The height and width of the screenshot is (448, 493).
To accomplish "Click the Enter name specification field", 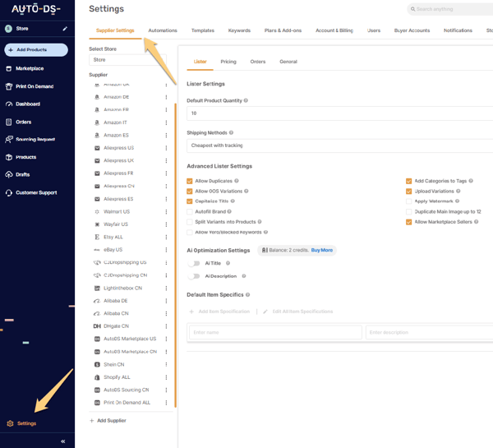I will pos(275,333).
